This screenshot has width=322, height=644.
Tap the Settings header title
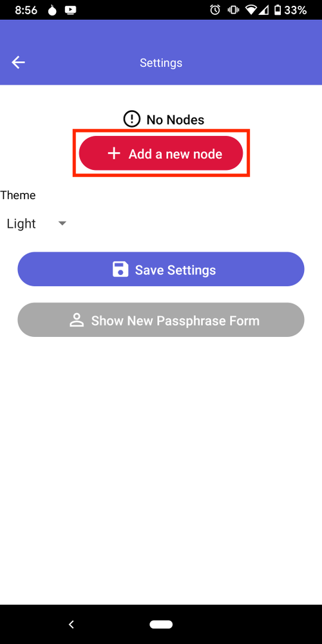point(161,63)
